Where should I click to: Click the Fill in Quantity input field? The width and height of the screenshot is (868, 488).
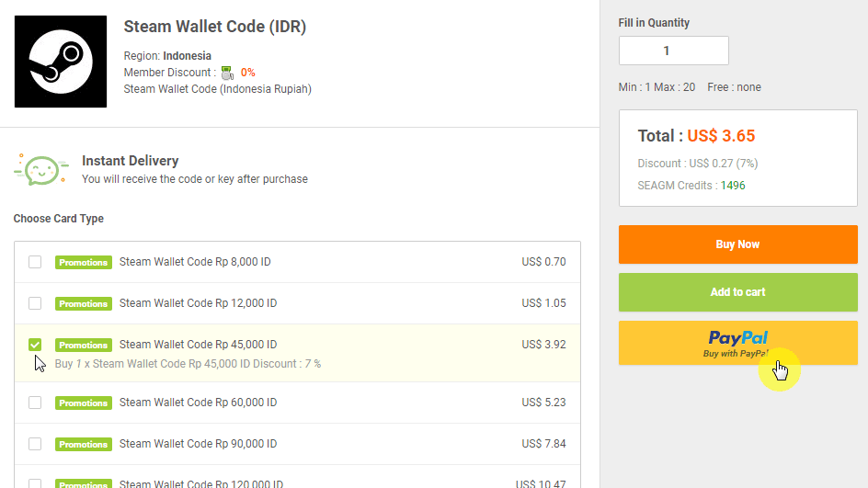[673, 51]
